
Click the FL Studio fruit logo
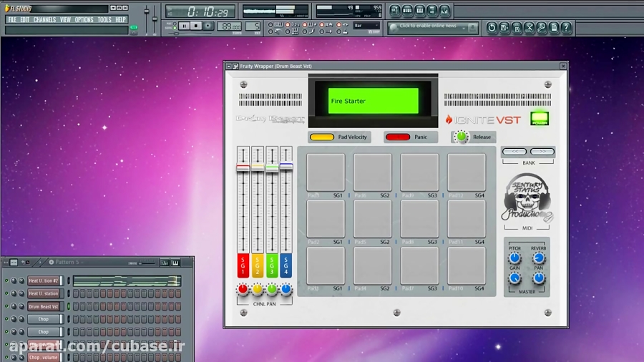(x=7, y=8)
